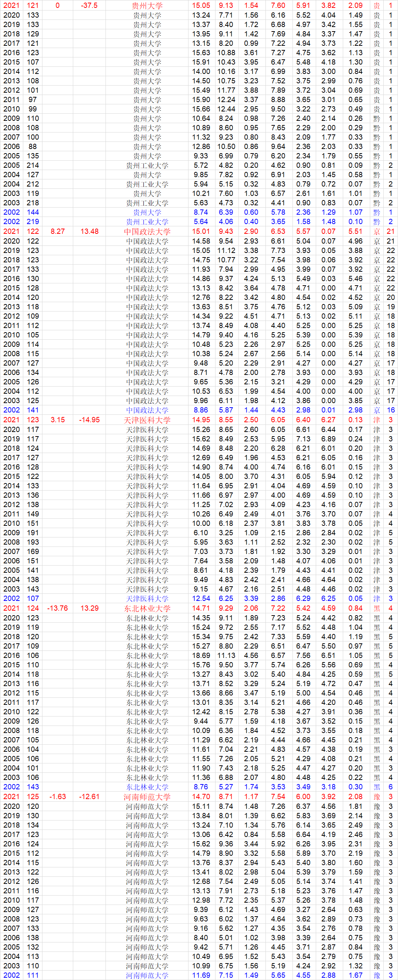Click the 15.91 value for 贵州大学 2015
This screenshot has width=398, height=980.
[201, 62]
